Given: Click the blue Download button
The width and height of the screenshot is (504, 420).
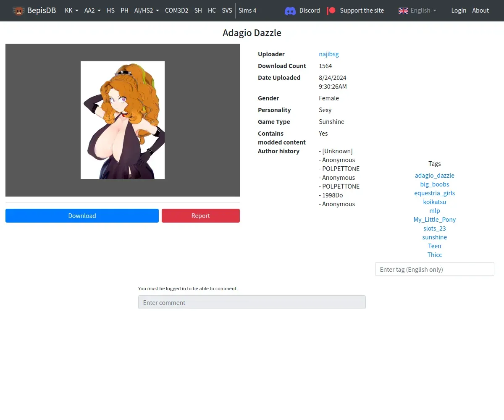Looking at the screenshot, I should tap(82, 215).
